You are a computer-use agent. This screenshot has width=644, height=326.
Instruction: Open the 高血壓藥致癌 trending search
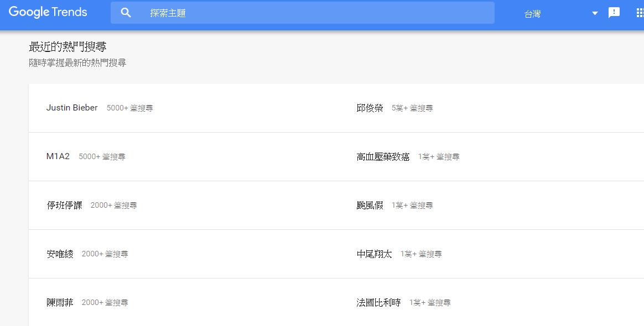pos(383,156)
